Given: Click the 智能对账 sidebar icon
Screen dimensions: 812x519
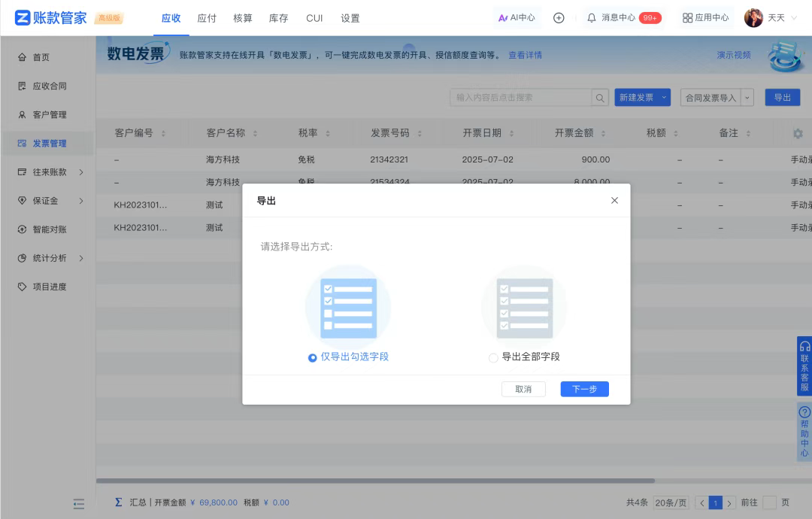Looking at the screenshot, I should pyautogui.click(x=22, y=229).
